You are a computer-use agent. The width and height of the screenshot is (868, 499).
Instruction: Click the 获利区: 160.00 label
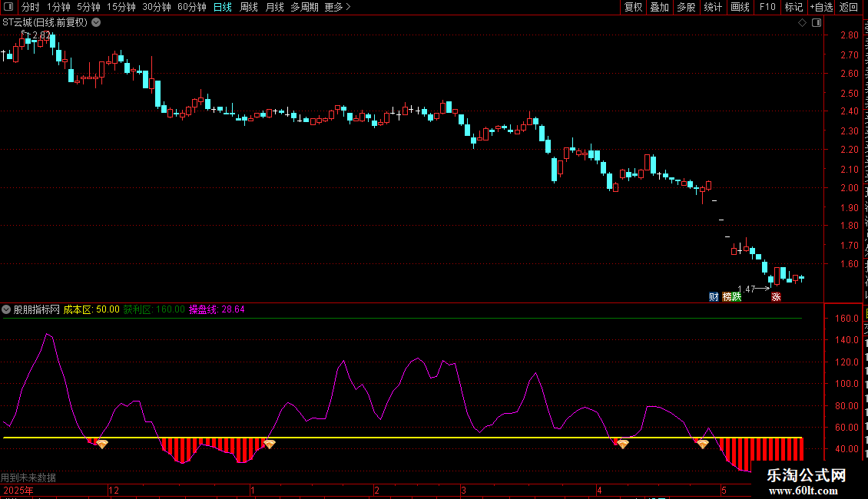coord(154,309)
